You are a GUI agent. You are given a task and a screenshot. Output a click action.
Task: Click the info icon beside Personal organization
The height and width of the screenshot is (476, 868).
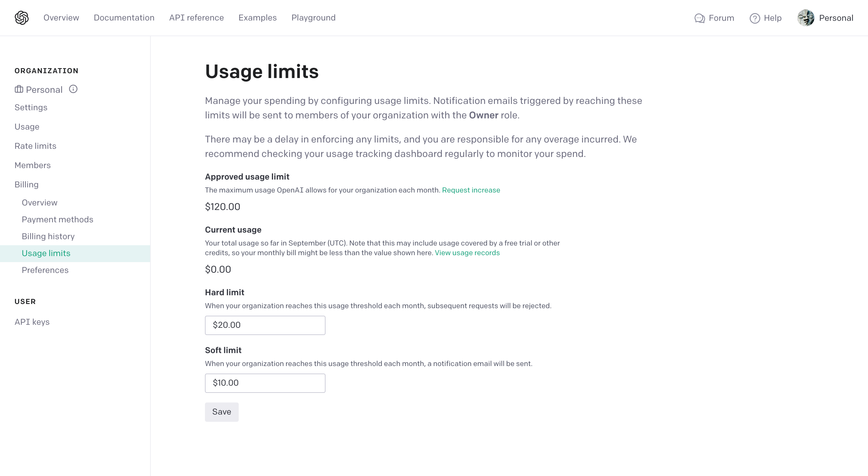[73, 89]
